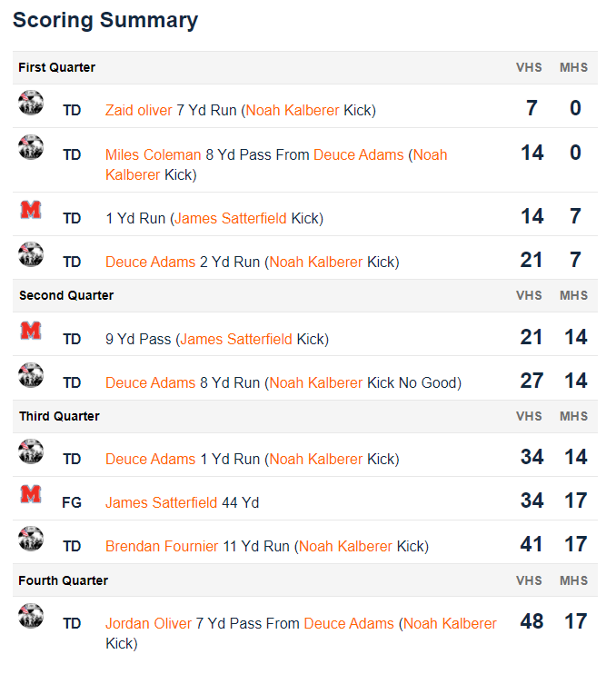Click red M logo on 1 Yd Run row
This screenshot has width=616, height=674.
coord(31,210)
